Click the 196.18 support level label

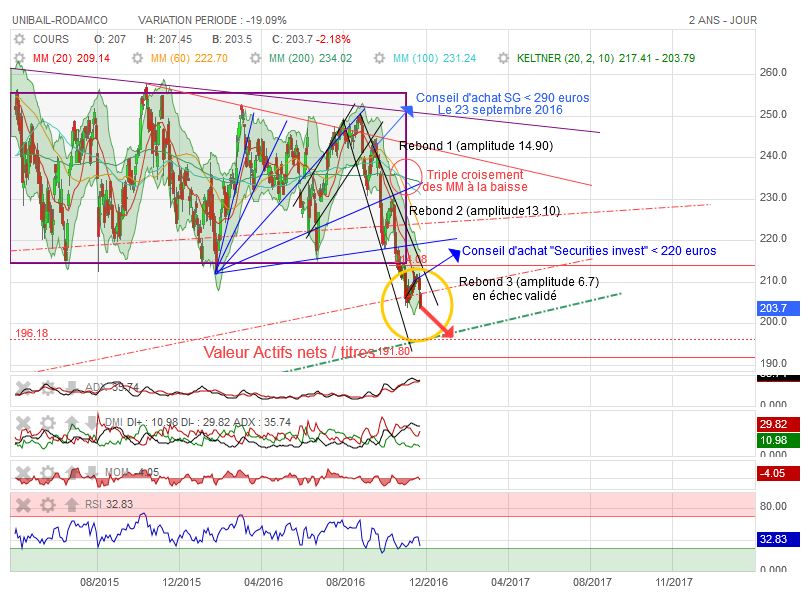(32, 333)
